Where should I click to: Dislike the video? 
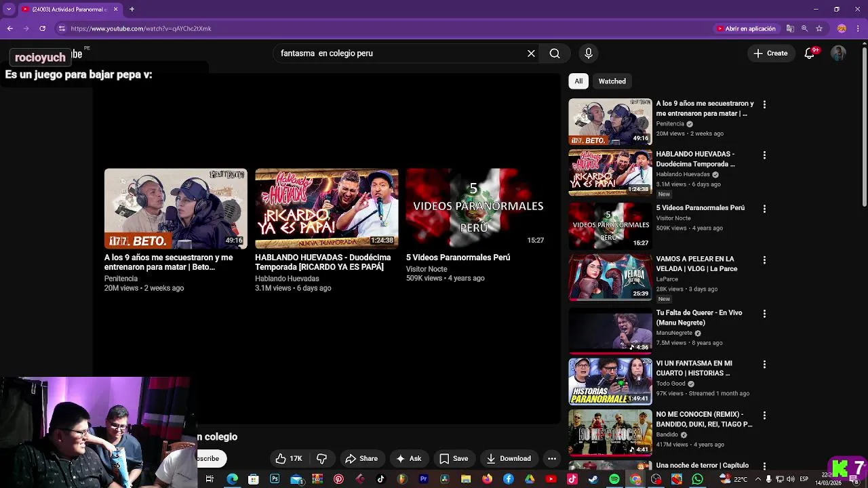click(x=322, y=459)
